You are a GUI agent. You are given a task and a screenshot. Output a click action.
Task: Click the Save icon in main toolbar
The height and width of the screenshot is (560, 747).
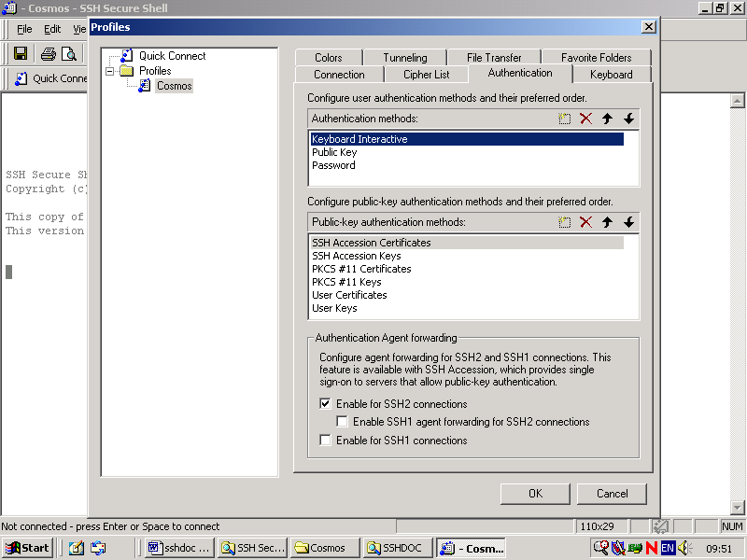coord(20,54)
